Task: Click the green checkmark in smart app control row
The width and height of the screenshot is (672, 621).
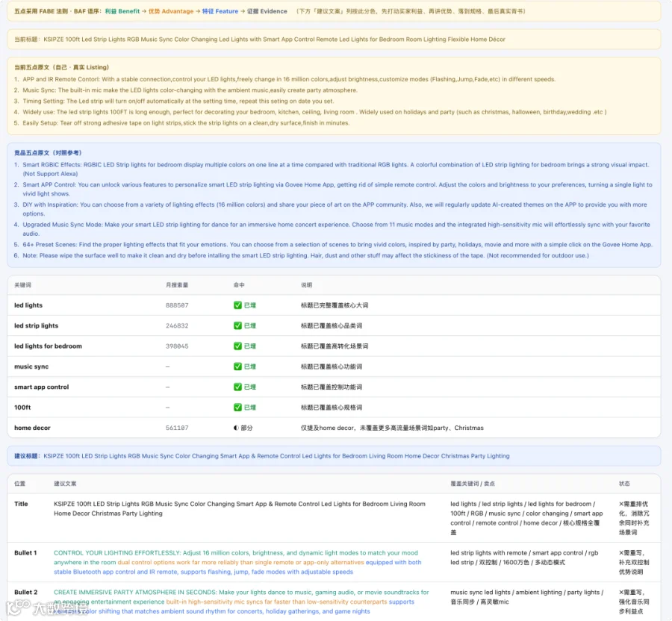Action: [237, 387]
